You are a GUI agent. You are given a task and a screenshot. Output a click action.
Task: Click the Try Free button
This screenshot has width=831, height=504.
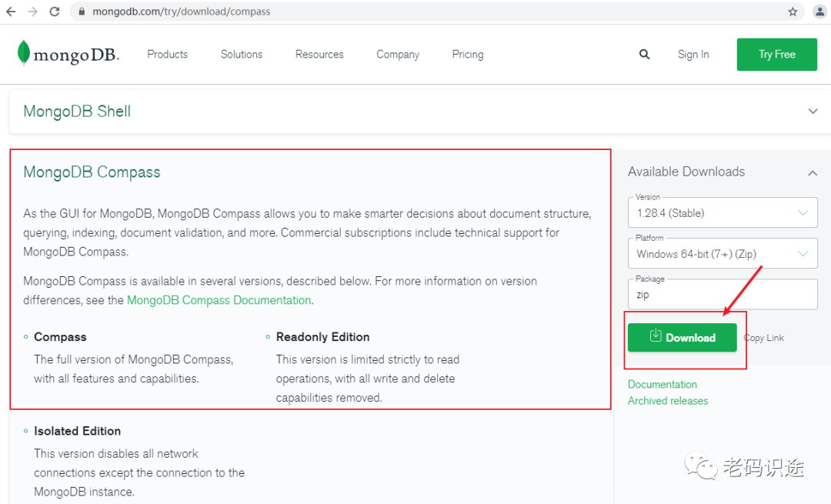pos(777,54)
